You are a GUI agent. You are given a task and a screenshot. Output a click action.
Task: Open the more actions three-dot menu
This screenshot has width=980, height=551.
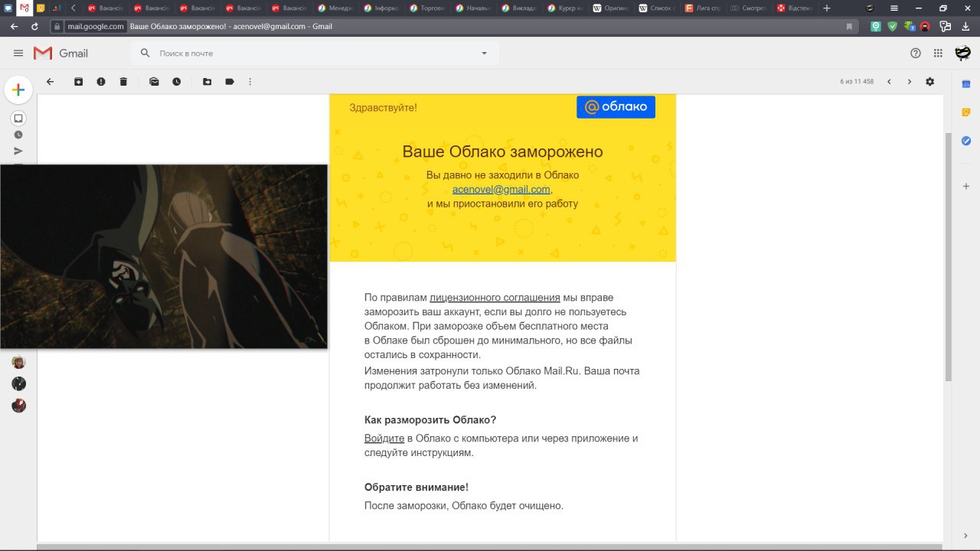(x=250, y=81)
